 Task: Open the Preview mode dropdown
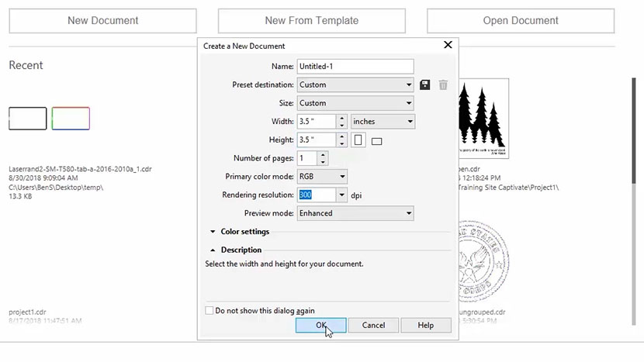(355, 213)
